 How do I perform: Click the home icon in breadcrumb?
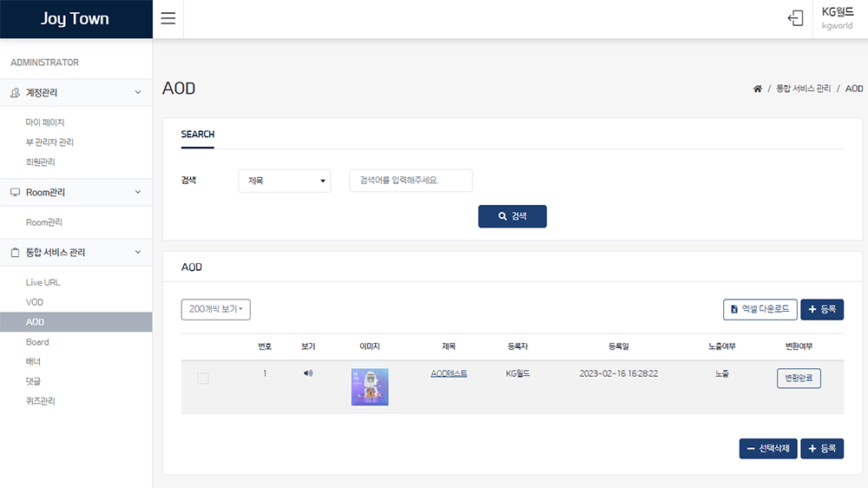[x=758, y=89]
